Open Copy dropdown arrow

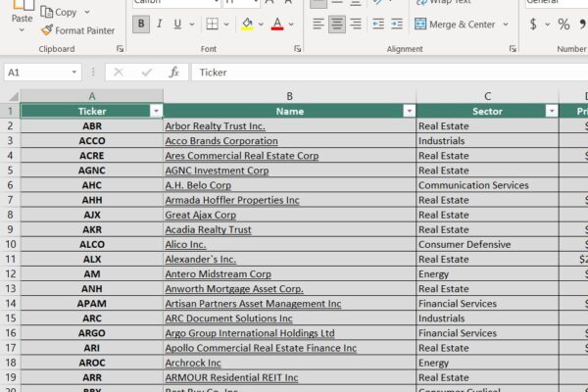pyautogui.click(x=87, y=12)
